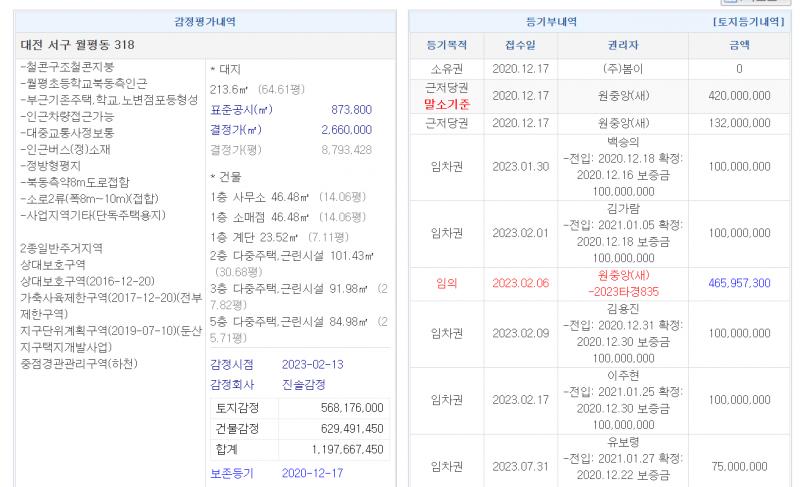Click the red 말소기준 label

447,104
